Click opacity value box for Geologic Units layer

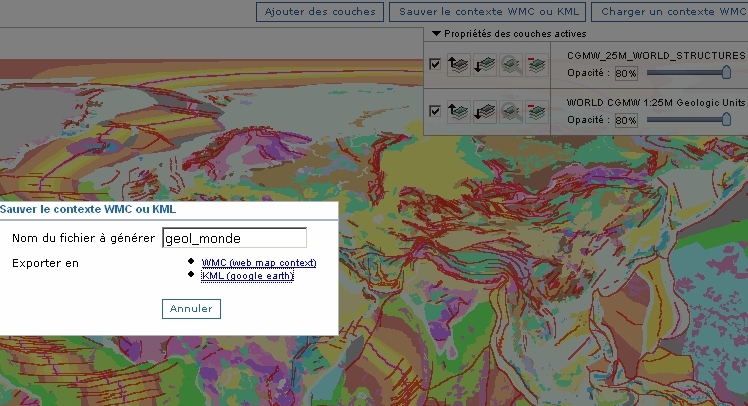click(x=626, y=120)
